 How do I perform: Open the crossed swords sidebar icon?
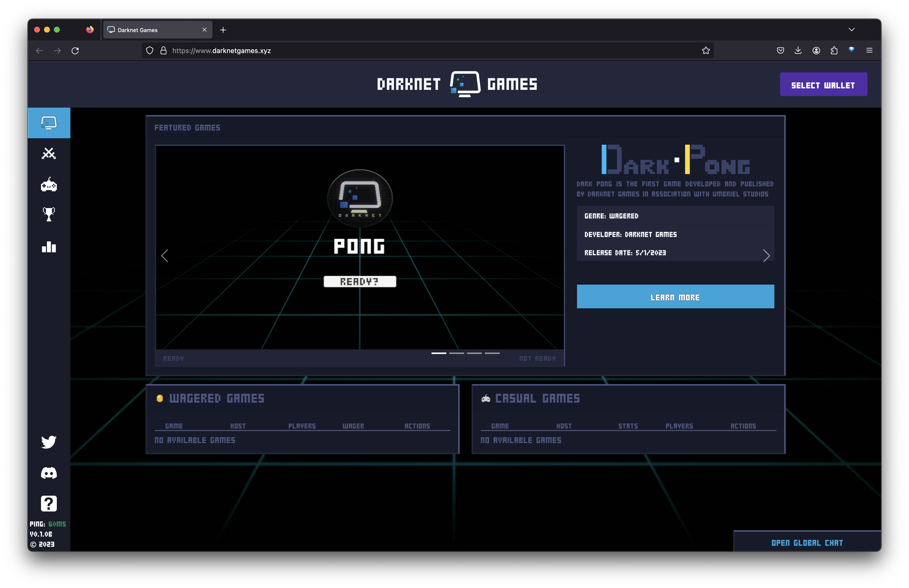coord(49,153)
